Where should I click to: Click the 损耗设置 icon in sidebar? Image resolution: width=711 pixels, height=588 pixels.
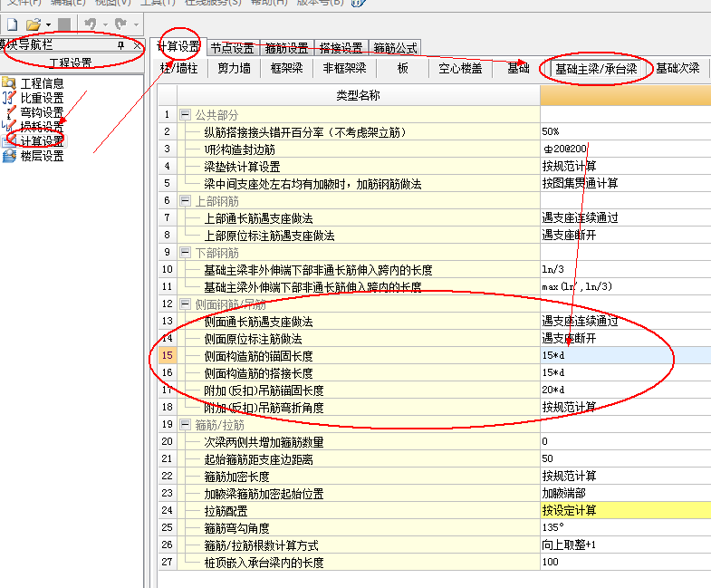pos(9,126)
